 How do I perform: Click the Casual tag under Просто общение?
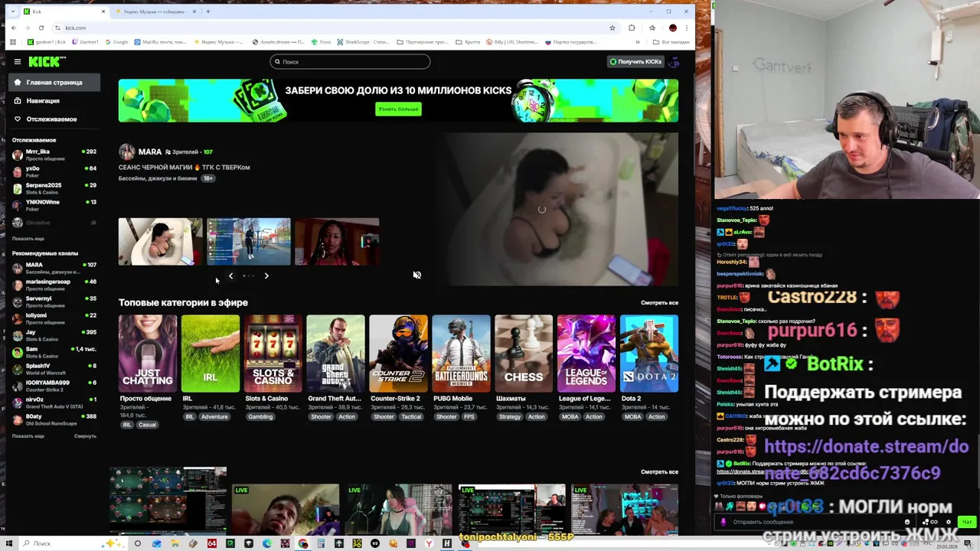tap(147, 425)
